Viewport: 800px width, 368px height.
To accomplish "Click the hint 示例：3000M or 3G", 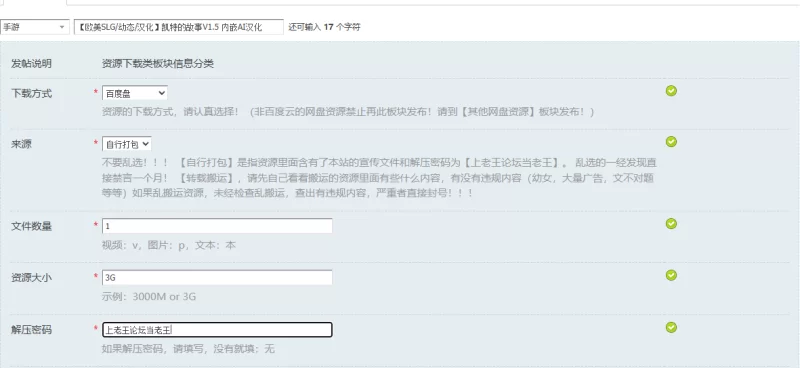I will [x=149, y=297].
